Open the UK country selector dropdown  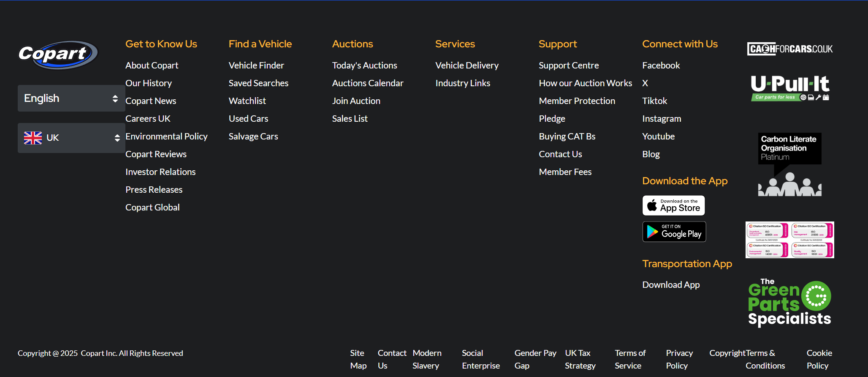tap(71, 138)
